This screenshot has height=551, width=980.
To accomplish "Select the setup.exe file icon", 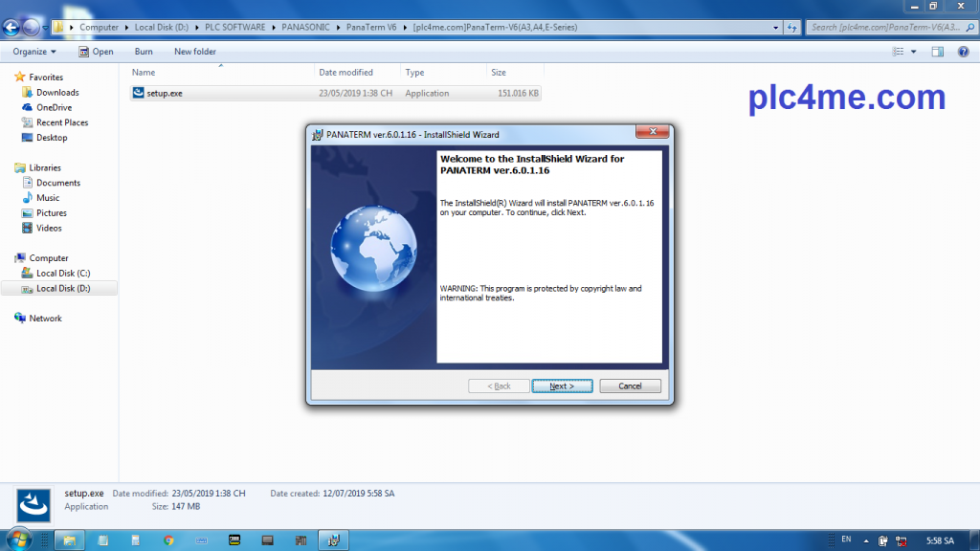I will 138,93.
